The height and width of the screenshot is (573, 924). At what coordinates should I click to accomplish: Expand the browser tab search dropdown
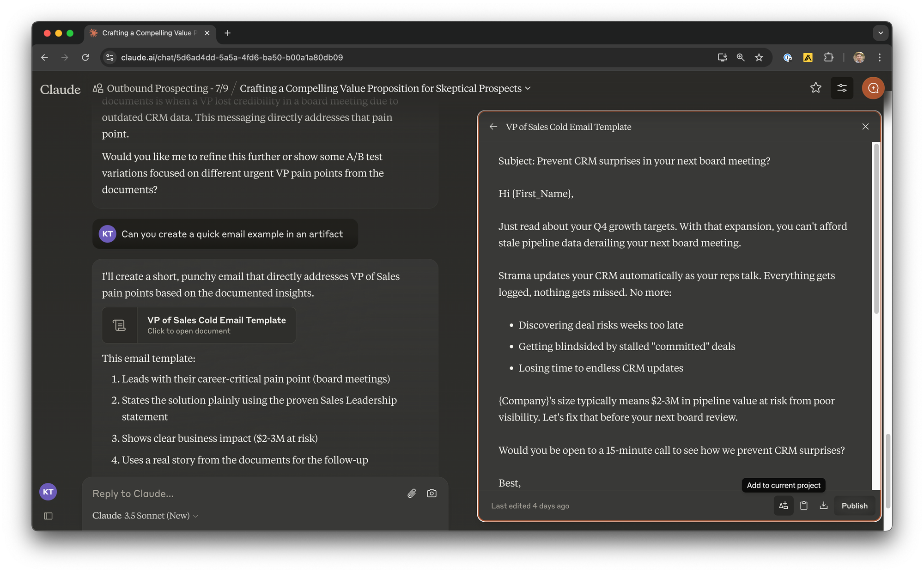point(880,33)
